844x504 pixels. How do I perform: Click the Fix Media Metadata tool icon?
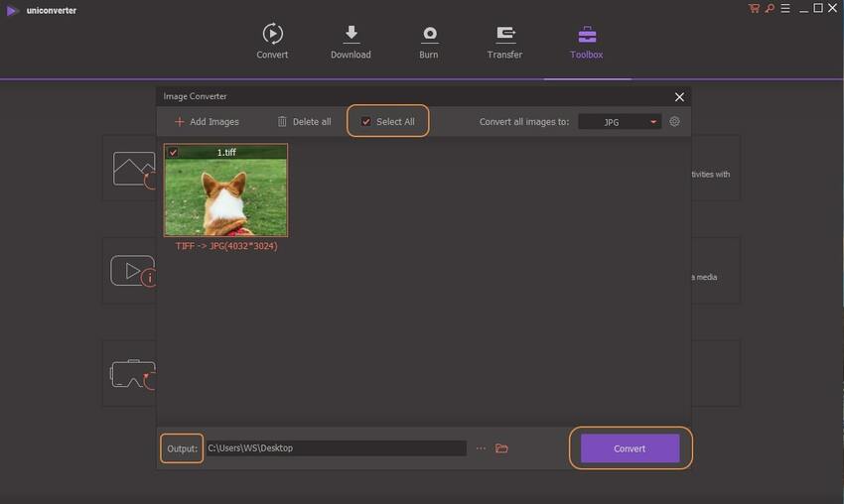coord(133,271)
